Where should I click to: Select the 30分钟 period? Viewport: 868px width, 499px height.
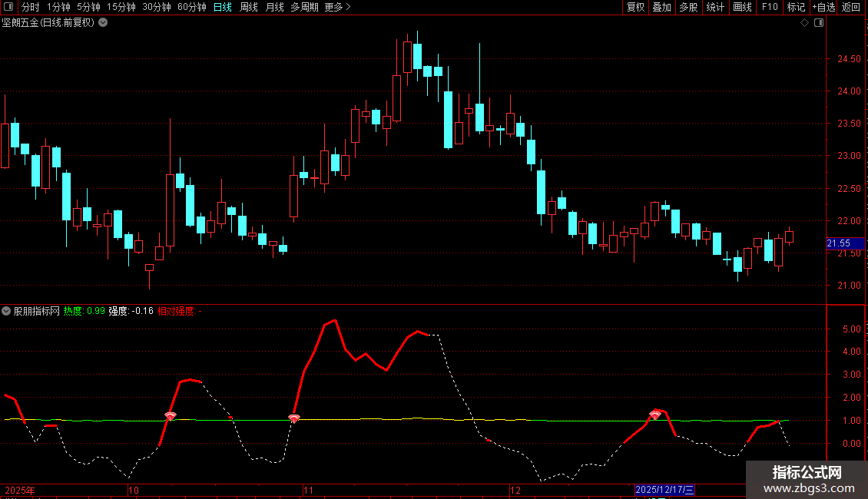pyautogui.click(x=157, y=7)
